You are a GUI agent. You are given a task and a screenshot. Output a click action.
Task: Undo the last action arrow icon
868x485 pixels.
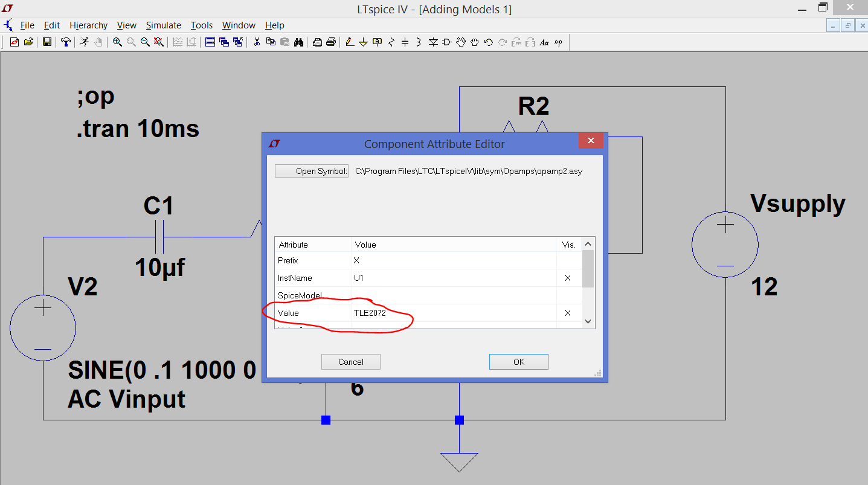point(488,42)
